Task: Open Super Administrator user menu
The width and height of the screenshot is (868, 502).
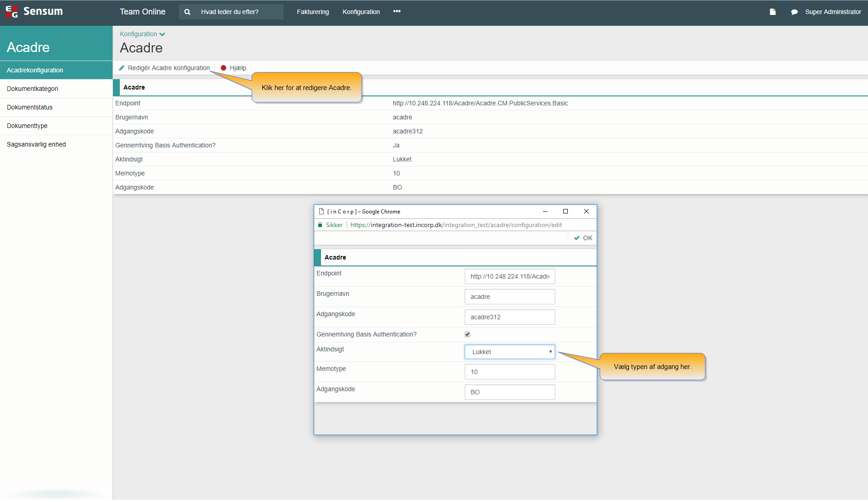Action: tap(833, 12)
